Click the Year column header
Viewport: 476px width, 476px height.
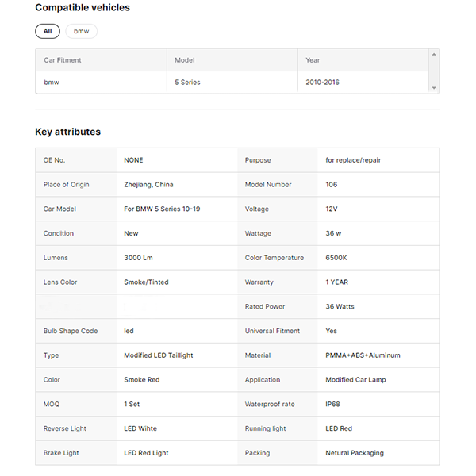[x=313, y=60]
